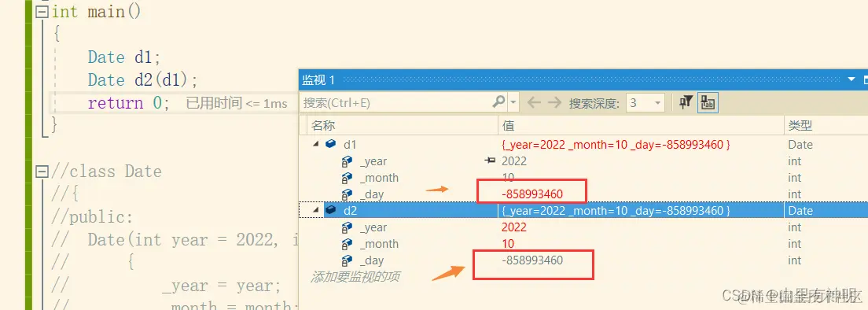Click the field icon of _year under d2
This screenshot has width=868, height=310.
(x=347, y=227)
